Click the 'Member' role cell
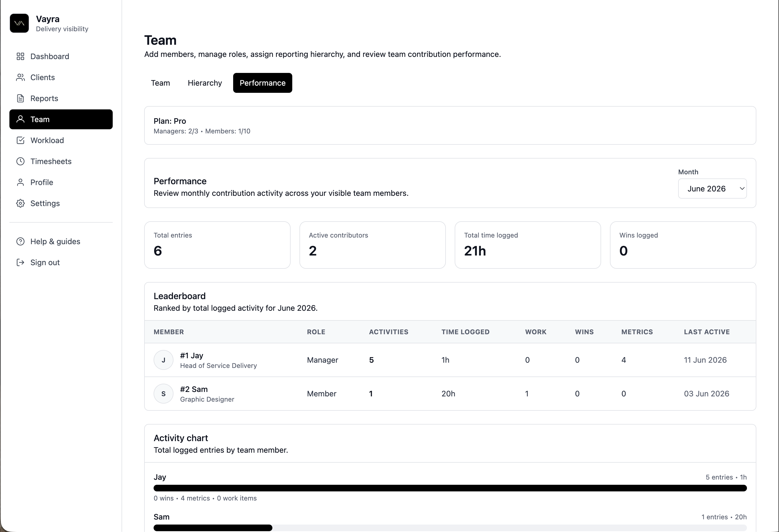Viewport: 779px width, 532px height. [x=322, y=394]
